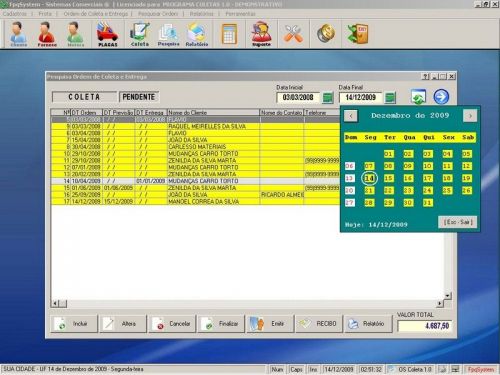Screen dimensions: 500x375
Task: Select day 17 in the calendar
Action: pyautogui.click(x=428, y=178)
